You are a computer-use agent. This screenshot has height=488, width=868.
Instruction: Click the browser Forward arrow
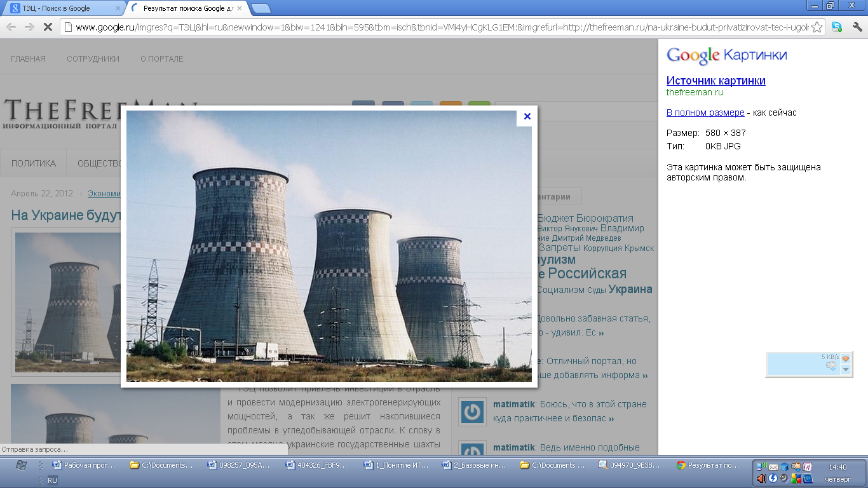coord(29,27)
